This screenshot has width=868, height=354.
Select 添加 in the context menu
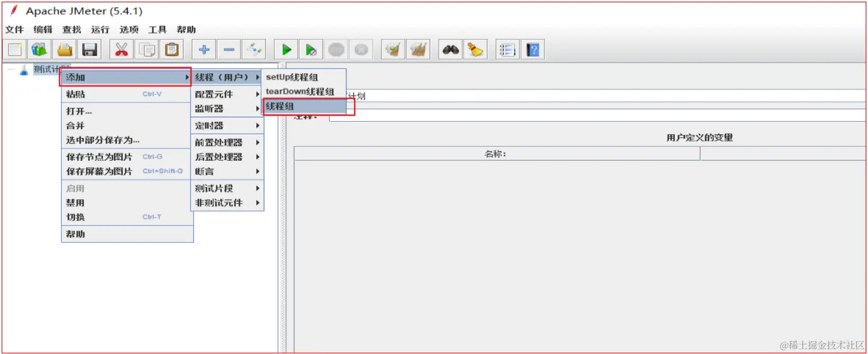(126, 77)
